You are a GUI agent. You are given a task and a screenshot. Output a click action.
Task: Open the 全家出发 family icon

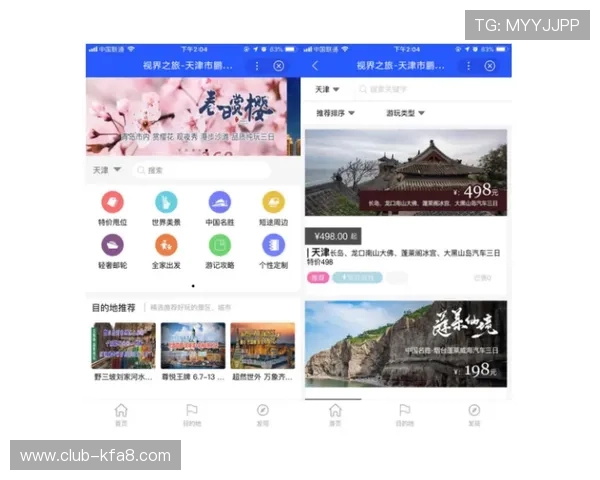pyautogui.click(x=166, y=245)
